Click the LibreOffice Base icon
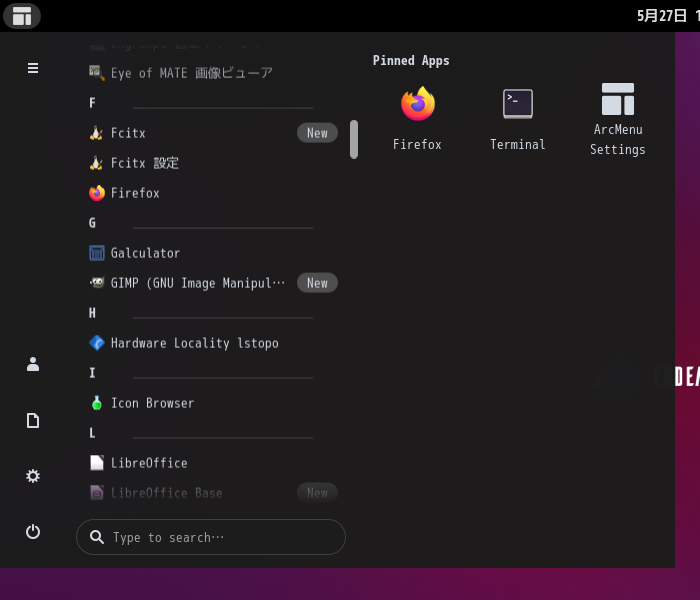This screenshot has width=700, height=600. 96,493
